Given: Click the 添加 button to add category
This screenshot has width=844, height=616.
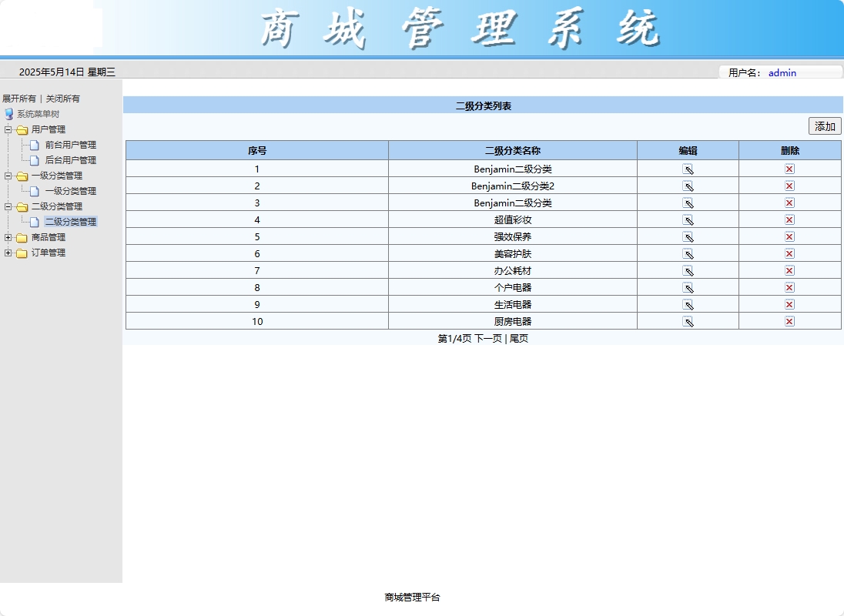Looking at the screenshot, I should (824, 126).
